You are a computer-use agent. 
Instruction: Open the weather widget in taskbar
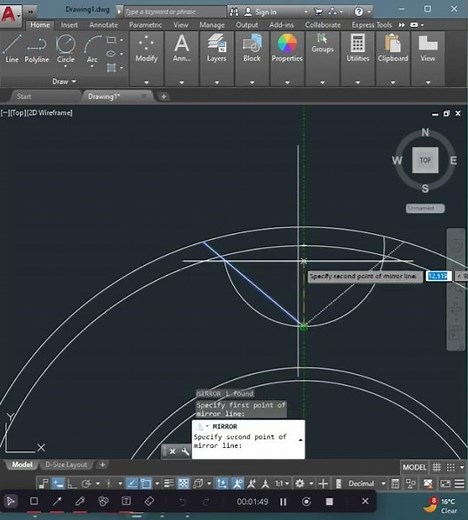click(440, 505)
